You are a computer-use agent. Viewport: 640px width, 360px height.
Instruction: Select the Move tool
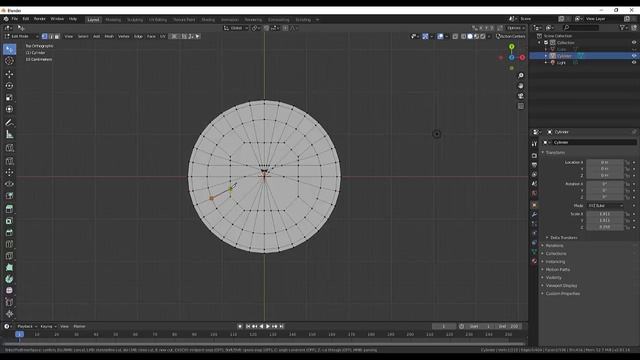tap(9, 74)
